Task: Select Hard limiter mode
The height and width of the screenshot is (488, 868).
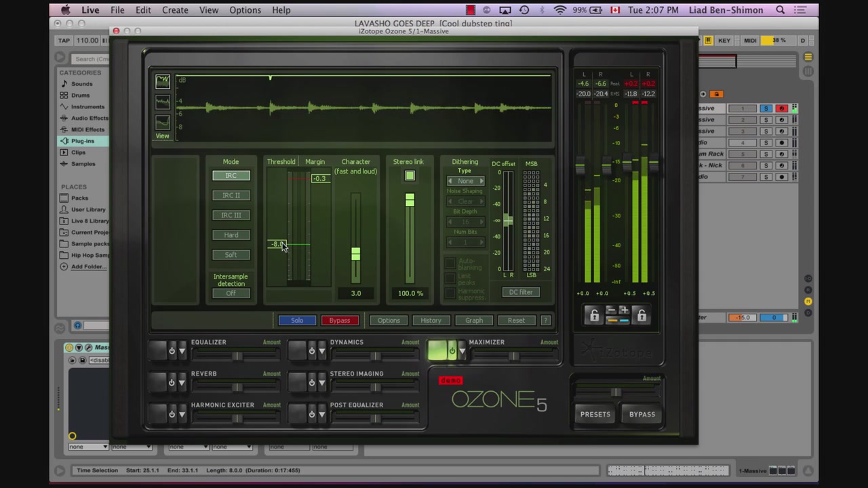Action: [231, 235]
